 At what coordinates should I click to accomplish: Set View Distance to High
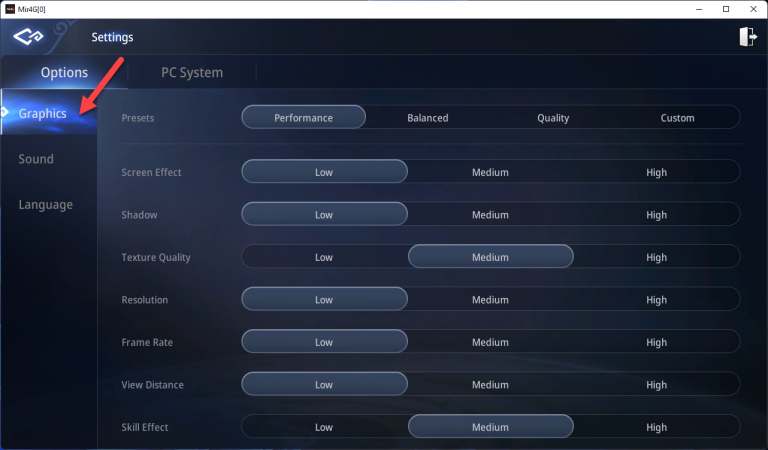[x=656, y=385]
